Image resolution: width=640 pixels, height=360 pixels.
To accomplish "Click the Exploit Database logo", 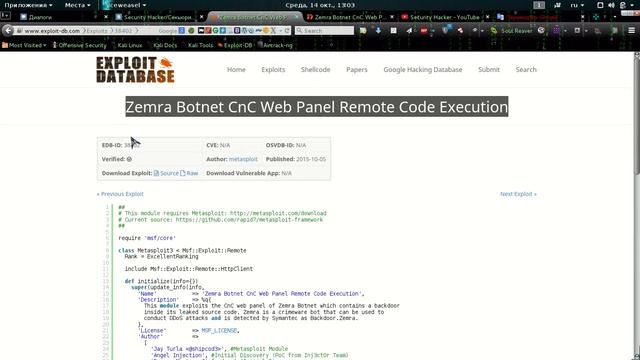I will (135, 70).
